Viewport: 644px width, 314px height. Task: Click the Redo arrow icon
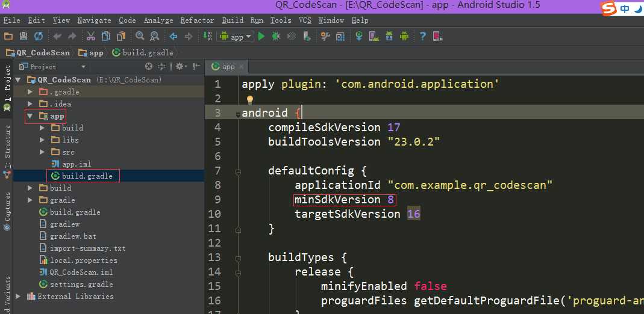[x=72, y=37]
